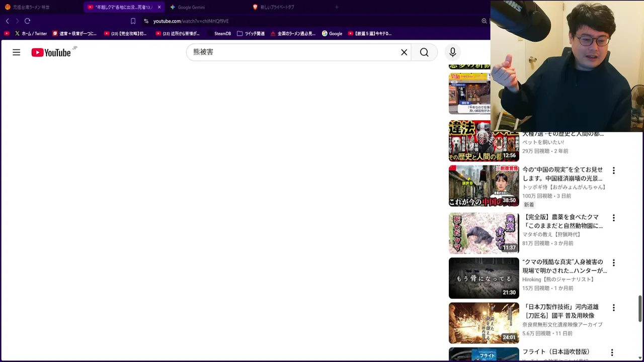Click the browser forward arrow
Screen dimensions: 644x362
click(17, 21)
